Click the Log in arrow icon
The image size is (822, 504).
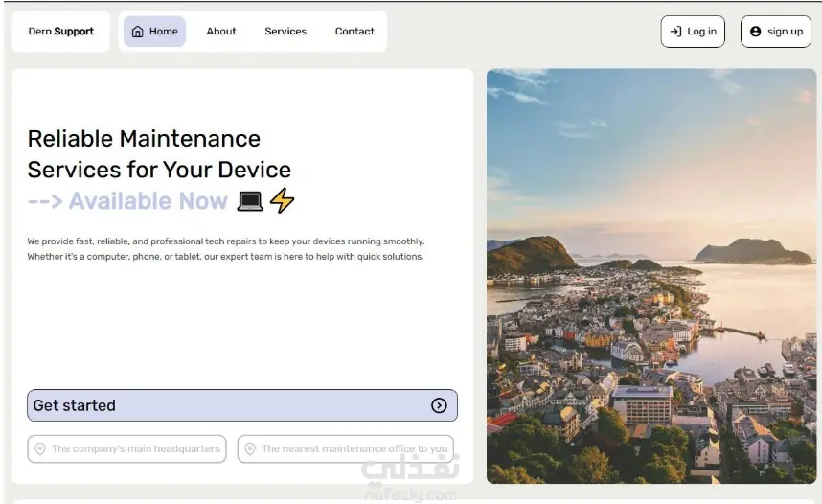pos(675,32)
